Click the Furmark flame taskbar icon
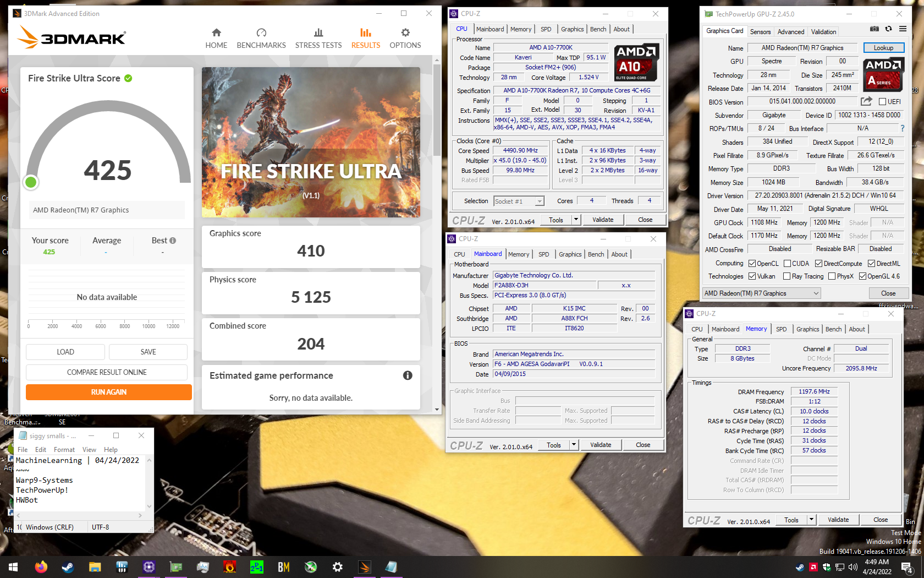Image resolution: width=924 pixels, height=578 pixels. click(230, 567)
